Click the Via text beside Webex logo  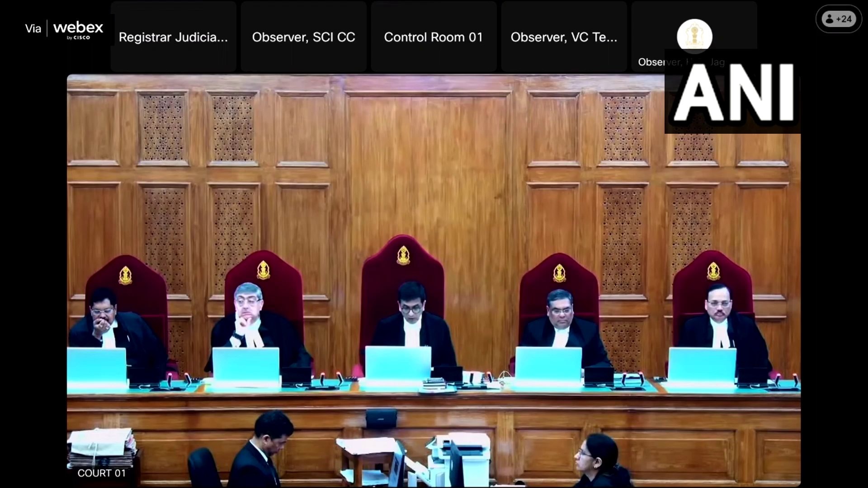(x=33, y=29)
